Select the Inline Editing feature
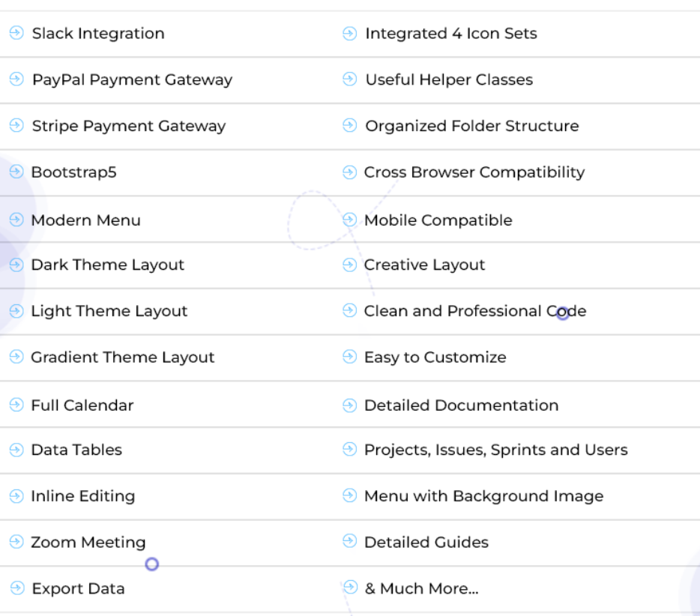The height and width of the screenshot is (616, 700). click(82, 497)
